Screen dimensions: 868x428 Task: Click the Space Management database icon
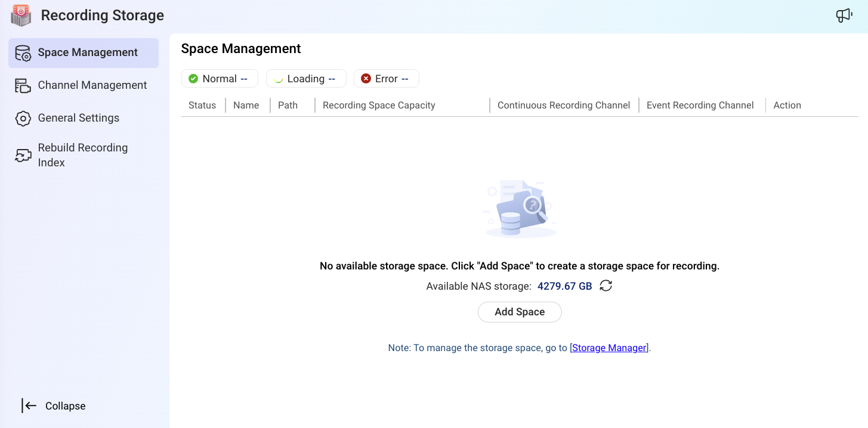pyautogui.click(x=23, y=53)
